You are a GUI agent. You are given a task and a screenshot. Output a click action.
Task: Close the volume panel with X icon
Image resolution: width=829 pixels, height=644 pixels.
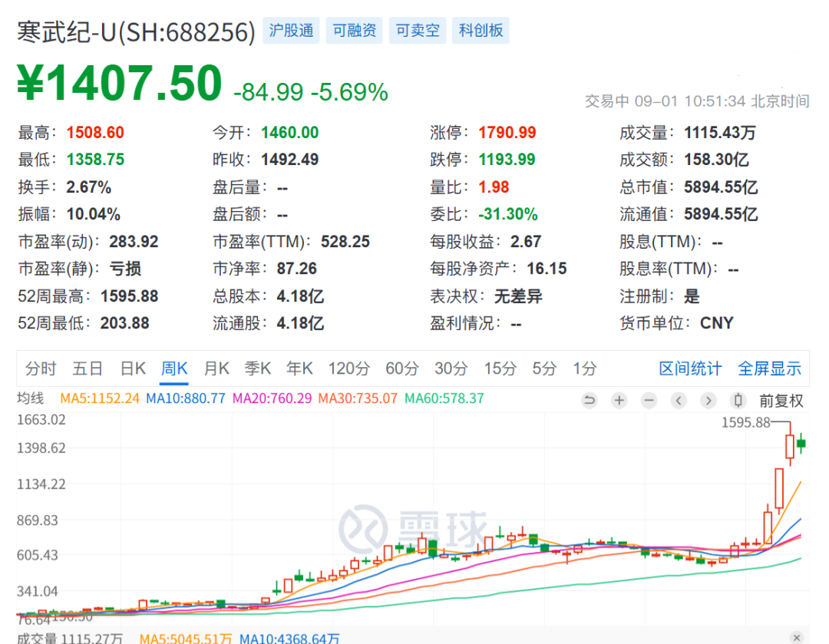coord(795,637)
